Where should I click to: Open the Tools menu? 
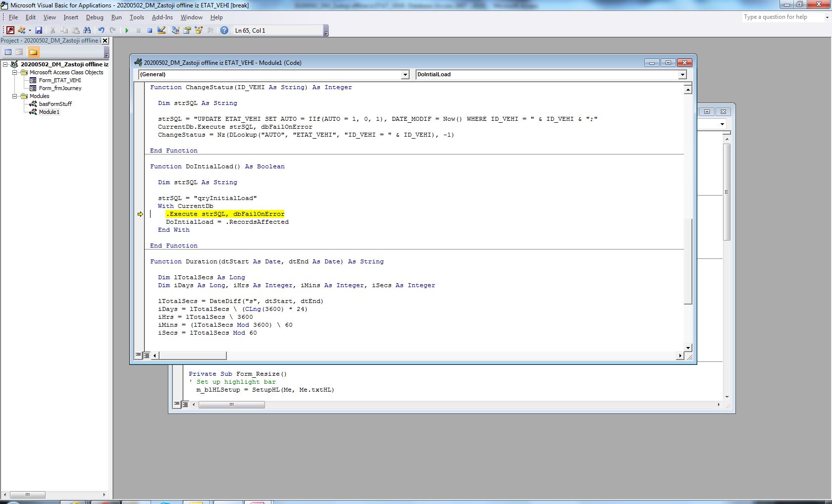coord(137,17)
